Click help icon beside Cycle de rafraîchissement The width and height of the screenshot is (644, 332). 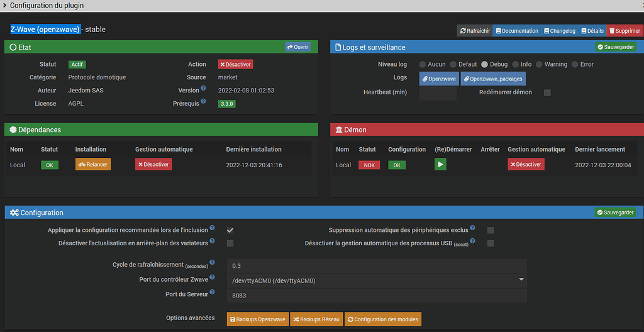(x=212, y=263)
